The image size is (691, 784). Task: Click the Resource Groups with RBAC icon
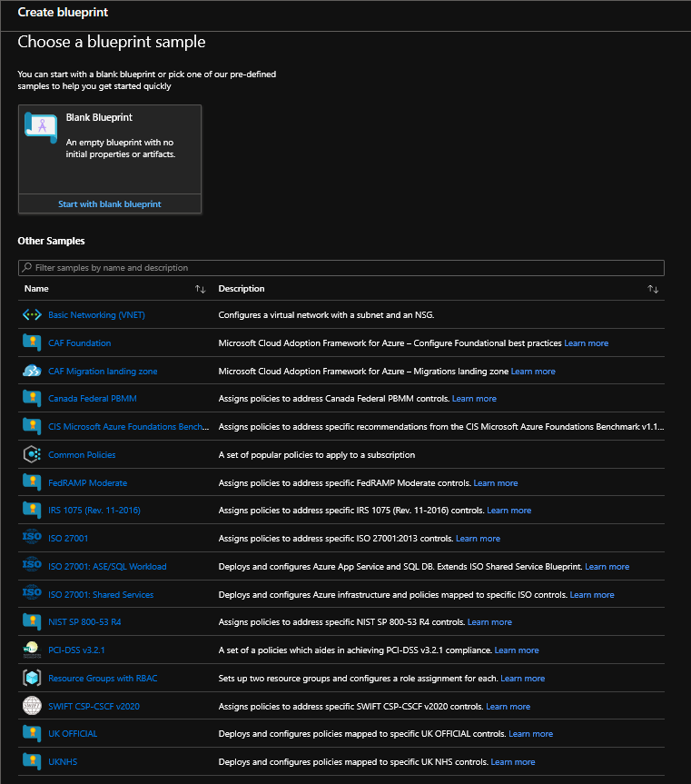click(32, 678)
